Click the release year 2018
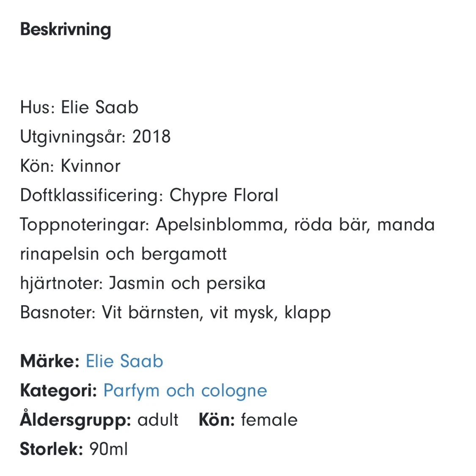476x476 pixels. (x=151, y=137)
